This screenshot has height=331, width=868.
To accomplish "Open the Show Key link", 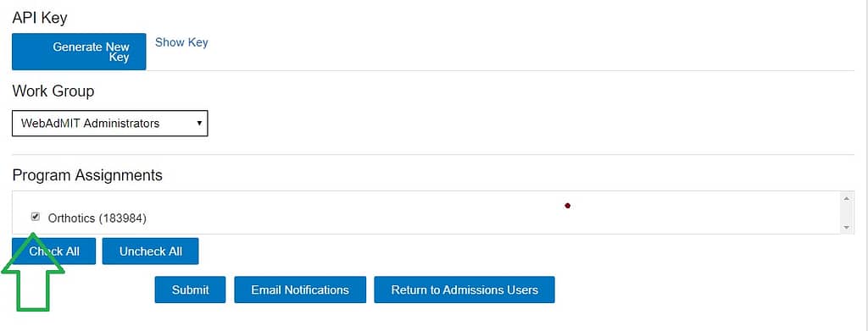I will coord(181,42).
